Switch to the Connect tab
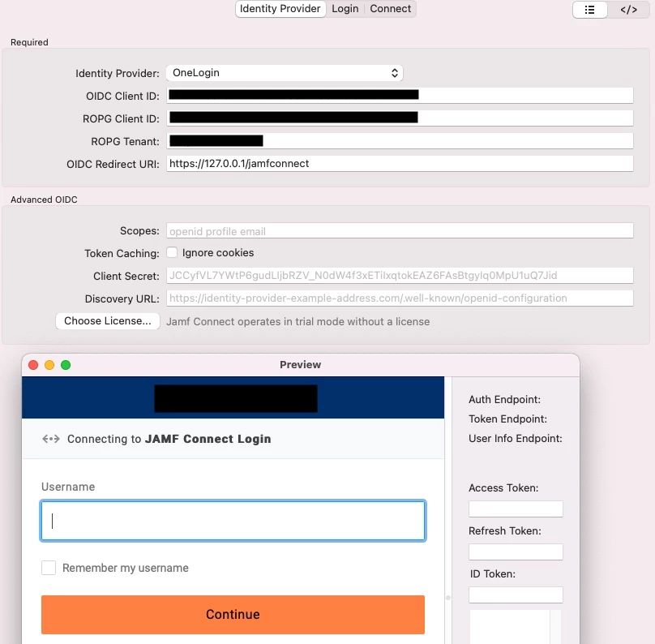This screenshot has width=655, height=644. [x=390, y=9]
